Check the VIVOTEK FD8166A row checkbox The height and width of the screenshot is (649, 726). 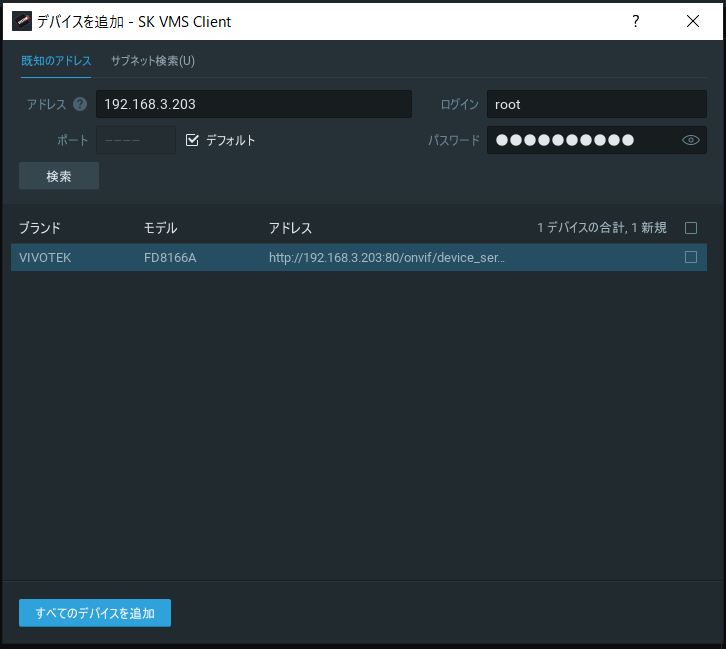(x=690, y=257)
